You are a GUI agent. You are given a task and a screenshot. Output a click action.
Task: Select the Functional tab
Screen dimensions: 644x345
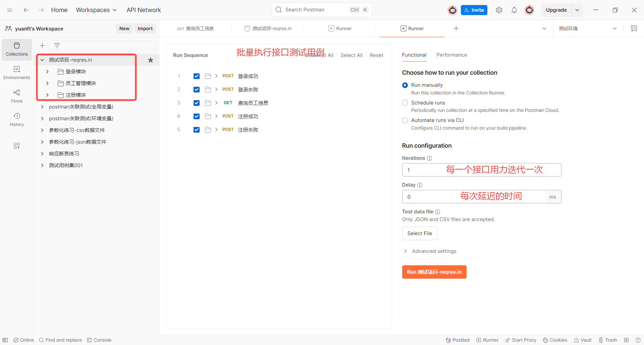pos(414,55)
